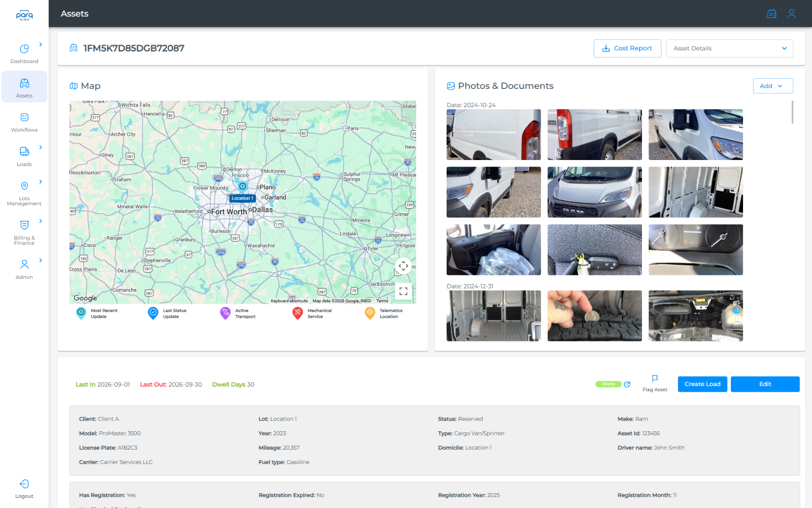Open first van photo dated 2024-10-24
Screen dimensions: 812x508
pos(494,135)
